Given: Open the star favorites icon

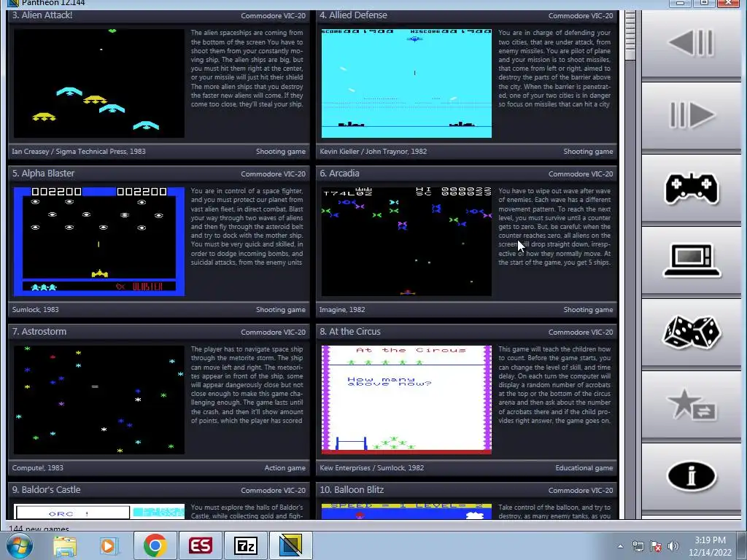Looking at the screenshot, I should [x=691, y=404].
